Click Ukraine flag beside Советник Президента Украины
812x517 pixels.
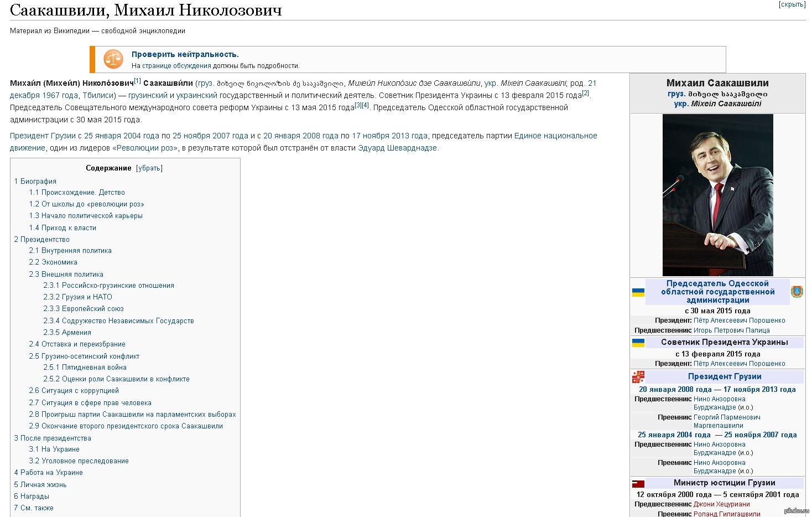638,343
